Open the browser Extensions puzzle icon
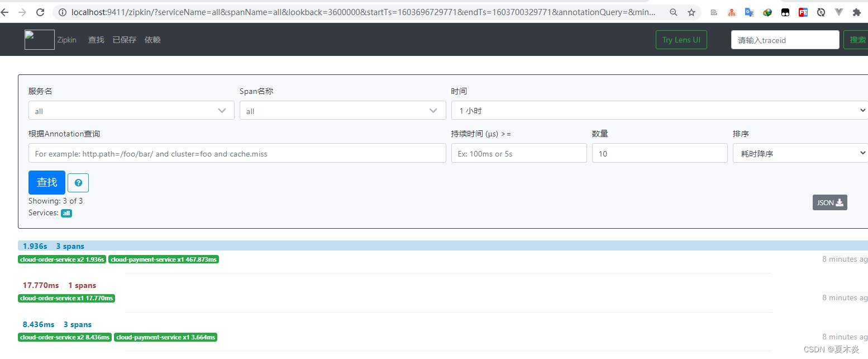 coord(857,12)
